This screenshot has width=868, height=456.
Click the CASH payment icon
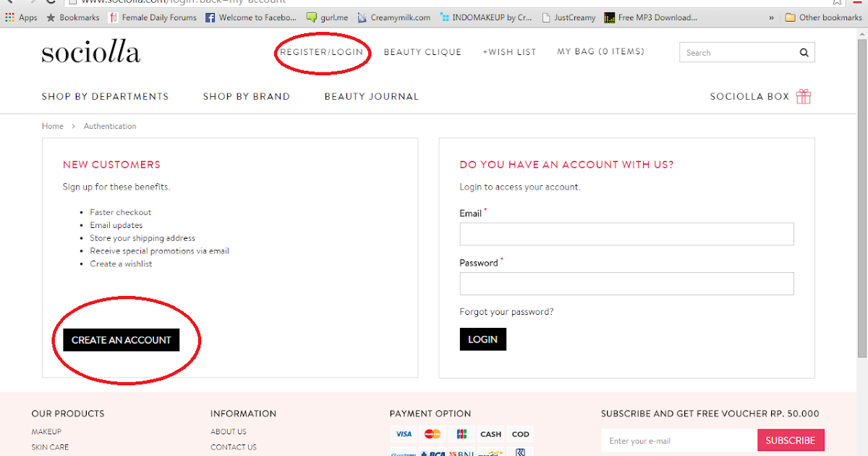click(490, 434)
